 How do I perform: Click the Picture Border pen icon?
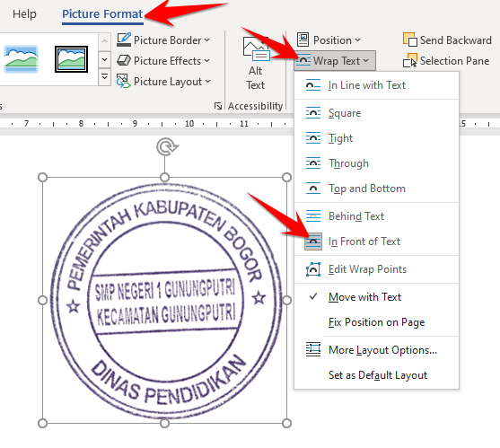[124, 40]
